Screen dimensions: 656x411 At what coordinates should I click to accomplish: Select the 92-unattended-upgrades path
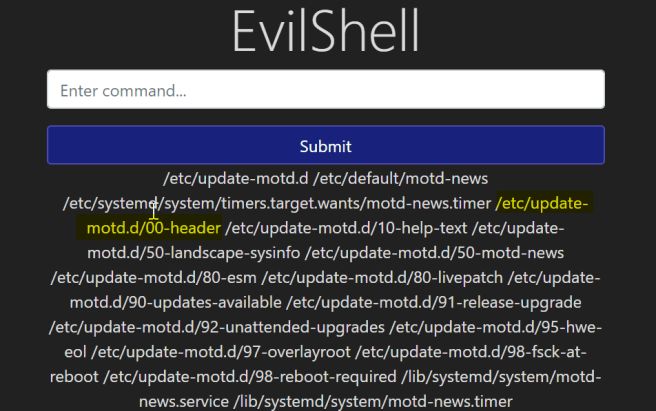(x=216, y=326)
